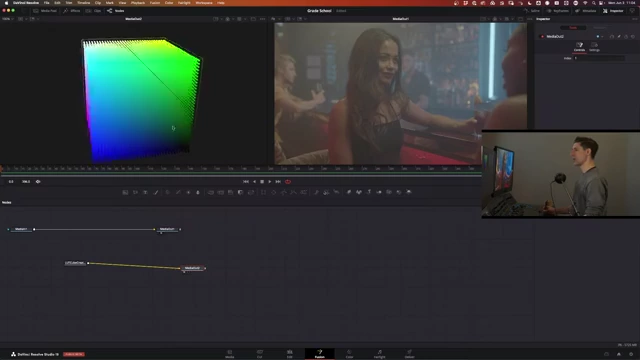Viewport: 640px width, 360px height.
Task: Toggle the Effects library panel
Action: [72, 11]
